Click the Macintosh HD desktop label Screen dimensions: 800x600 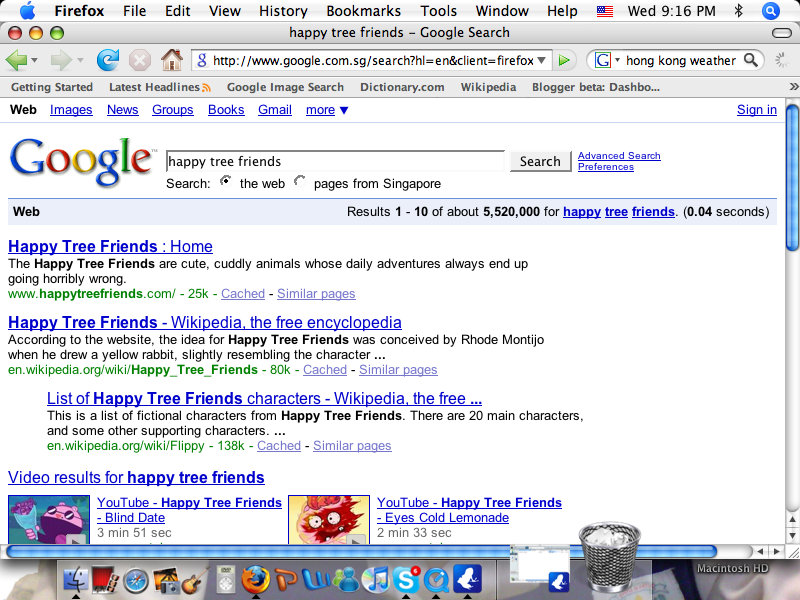(x=732, y=568)
